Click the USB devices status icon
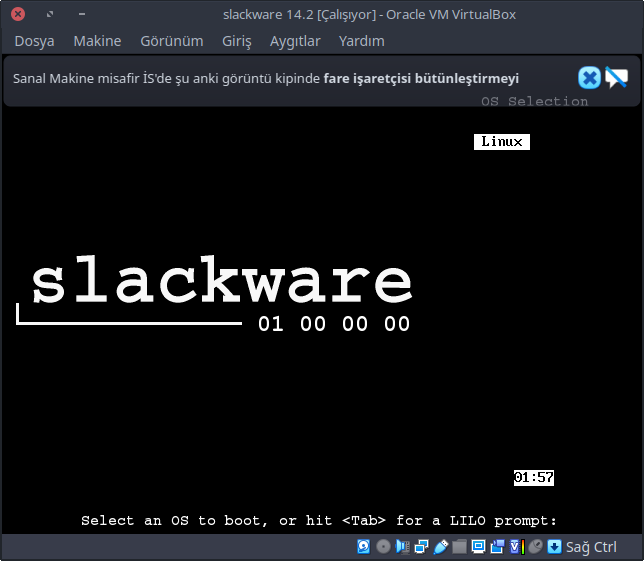This screenshot has width=644, height=561. (x=441, y=547)
